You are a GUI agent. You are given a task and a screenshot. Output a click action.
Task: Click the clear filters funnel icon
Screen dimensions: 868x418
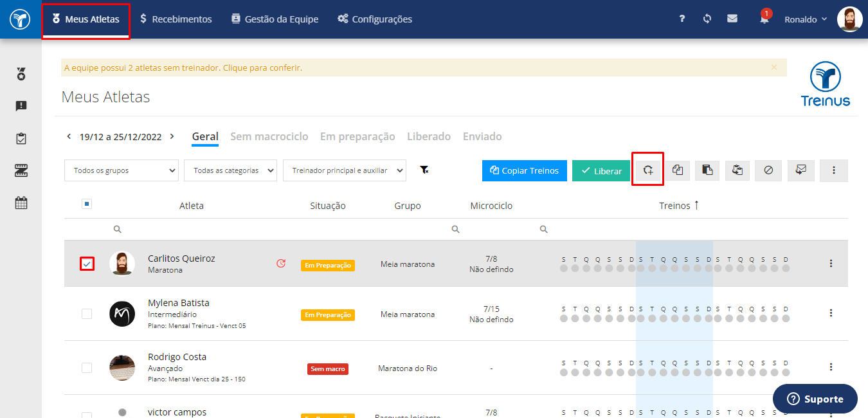click(x=424, y=170)
